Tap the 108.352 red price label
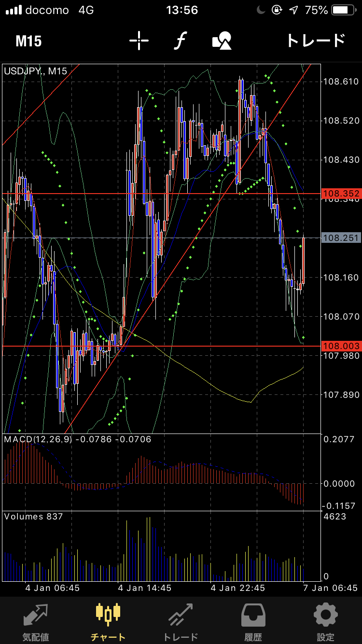 (341, 194)
